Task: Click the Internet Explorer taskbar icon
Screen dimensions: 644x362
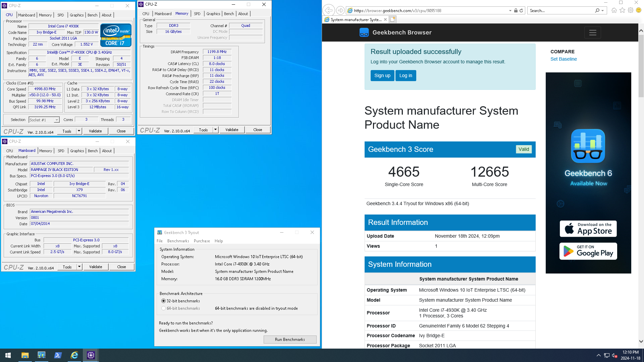Action: [x=74, y=355]
